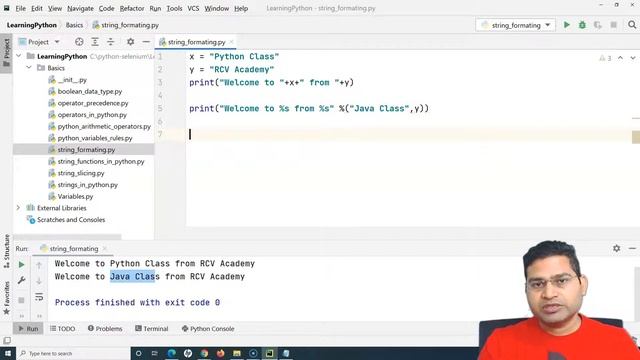Open the VCS menu
The image size is (640, 360).
point(193,8)
